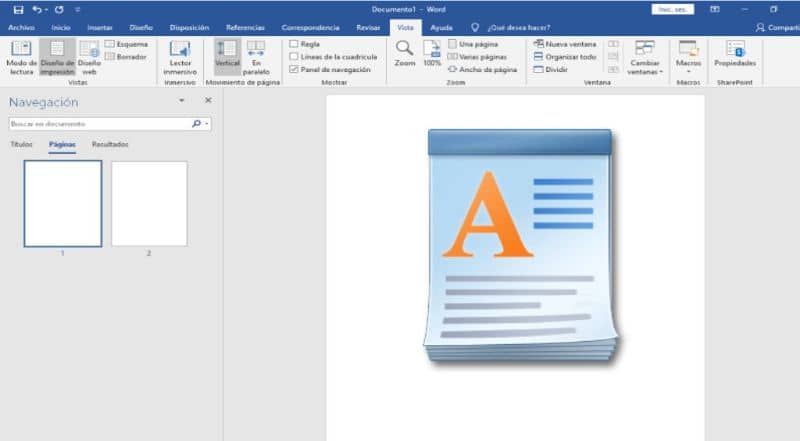This screenshot has width=800, height=441.
Task: Select Páginas in navigation pane
Action: pos(62,144)
